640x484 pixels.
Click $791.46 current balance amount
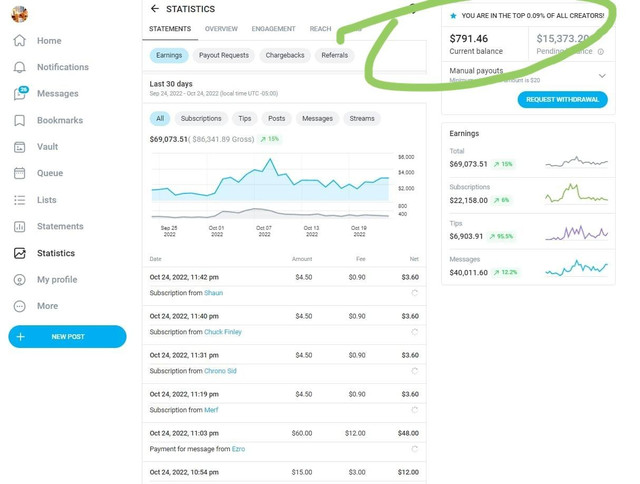tap(469, 39)
